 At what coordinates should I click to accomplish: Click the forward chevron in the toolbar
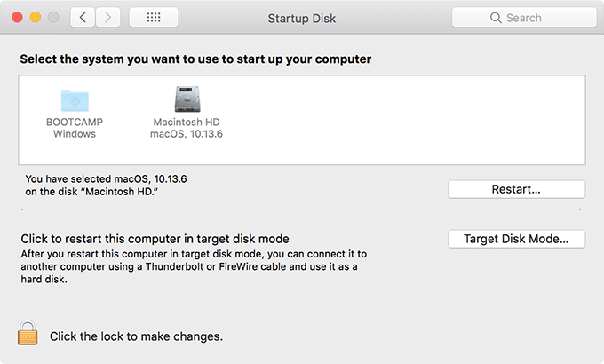pyautogui.click(x=108, y=18)
